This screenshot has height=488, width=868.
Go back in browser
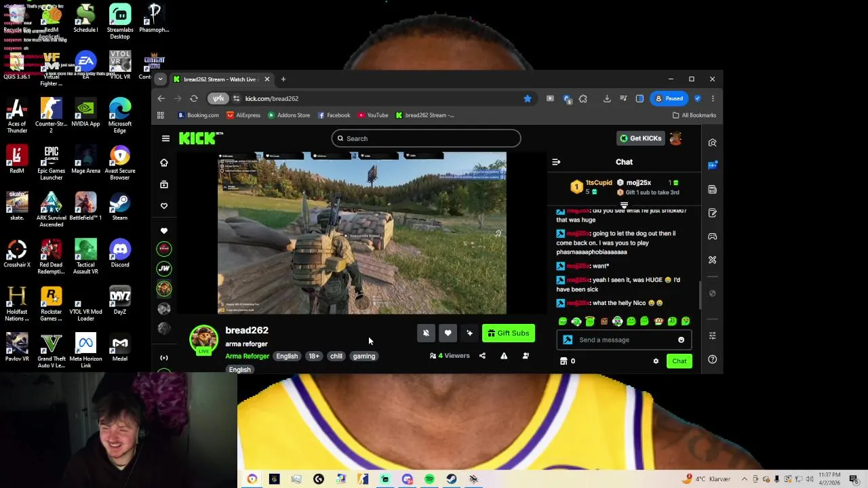coord(161,98)
